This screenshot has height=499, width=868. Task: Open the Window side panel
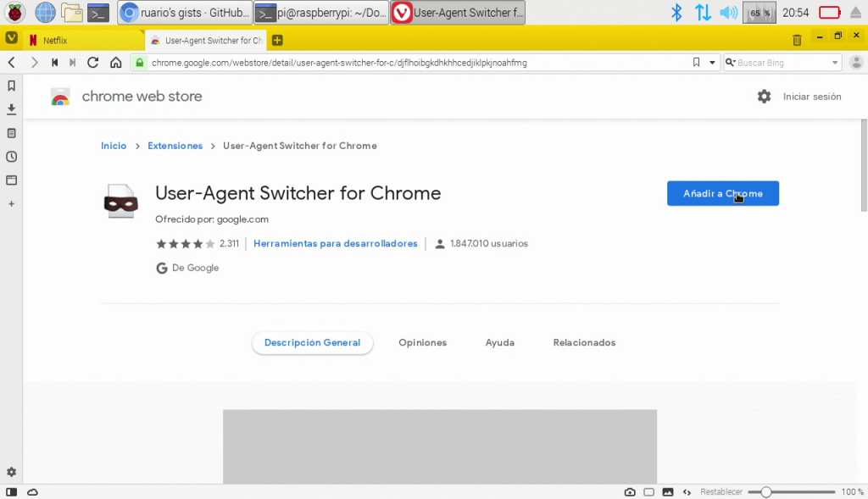(11, 180)
